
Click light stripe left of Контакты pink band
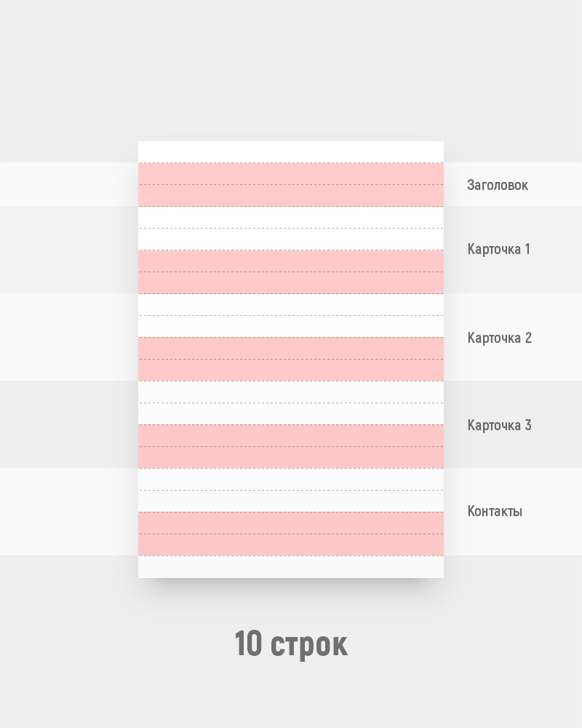[x=69, y=512]
